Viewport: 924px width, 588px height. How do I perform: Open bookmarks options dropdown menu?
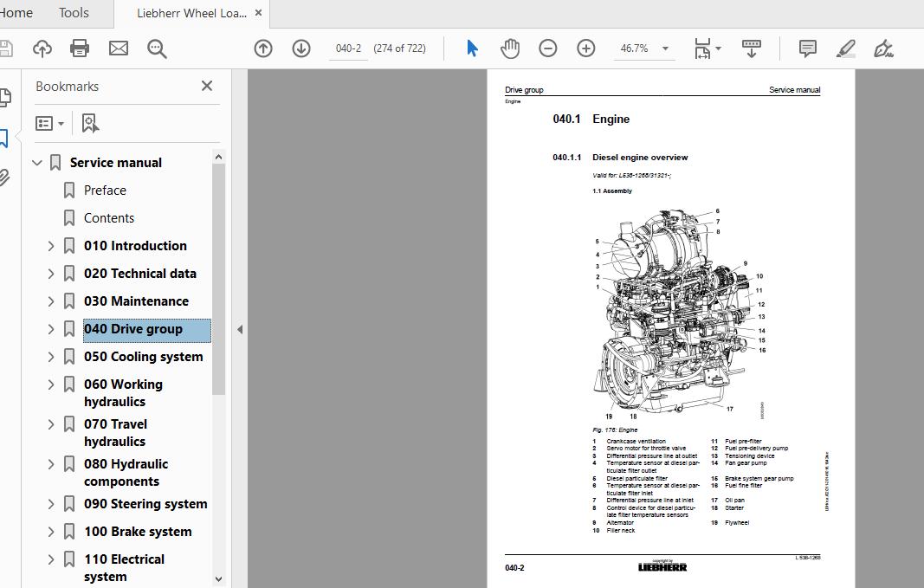(x=49, y=123)
